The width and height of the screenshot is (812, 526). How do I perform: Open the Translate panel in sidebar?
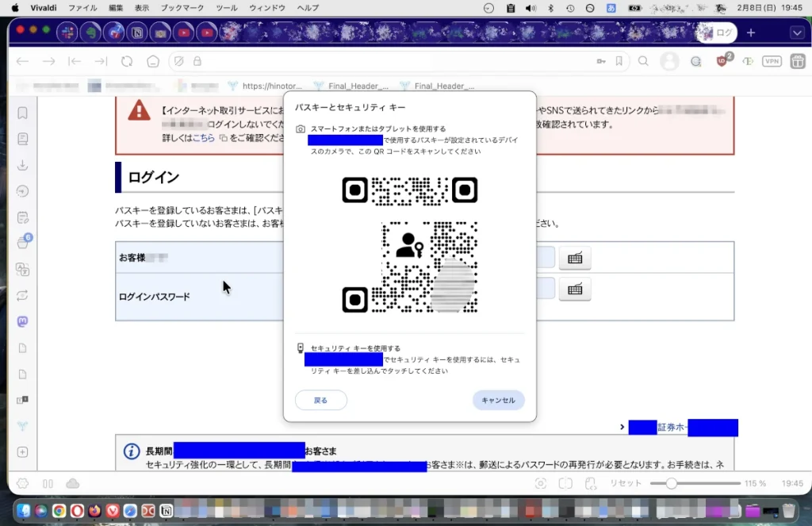point(23,270)
